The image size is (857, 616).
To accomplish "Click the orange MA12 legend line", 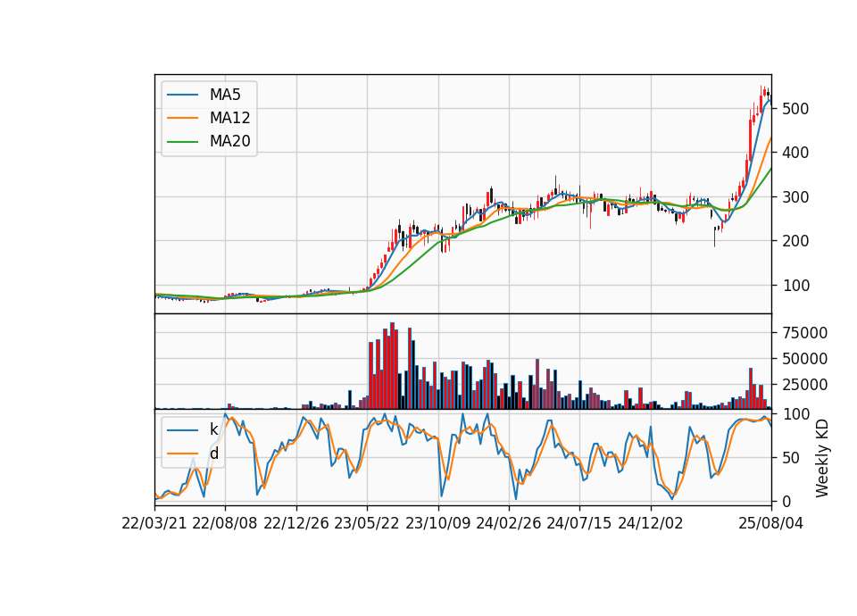I will coord(182,118).
